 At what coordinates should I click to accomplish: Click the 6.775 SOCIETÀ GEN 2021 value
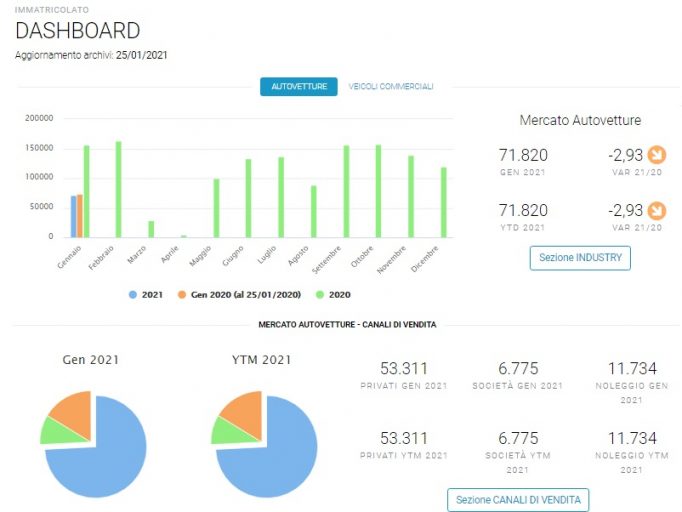click(x=518, y=368)
